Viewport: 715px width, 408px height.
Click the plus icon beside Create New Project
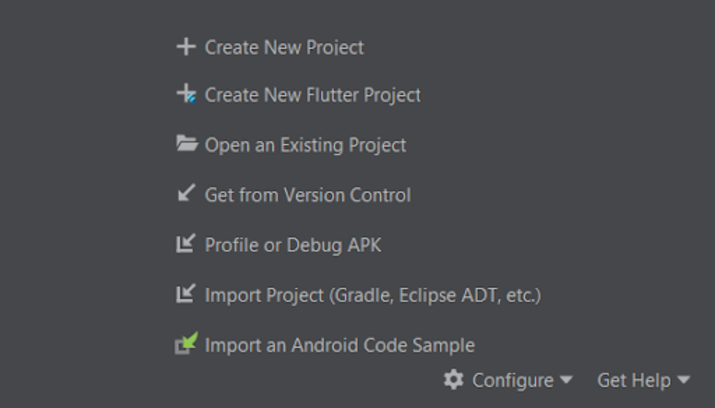point(185,47)
